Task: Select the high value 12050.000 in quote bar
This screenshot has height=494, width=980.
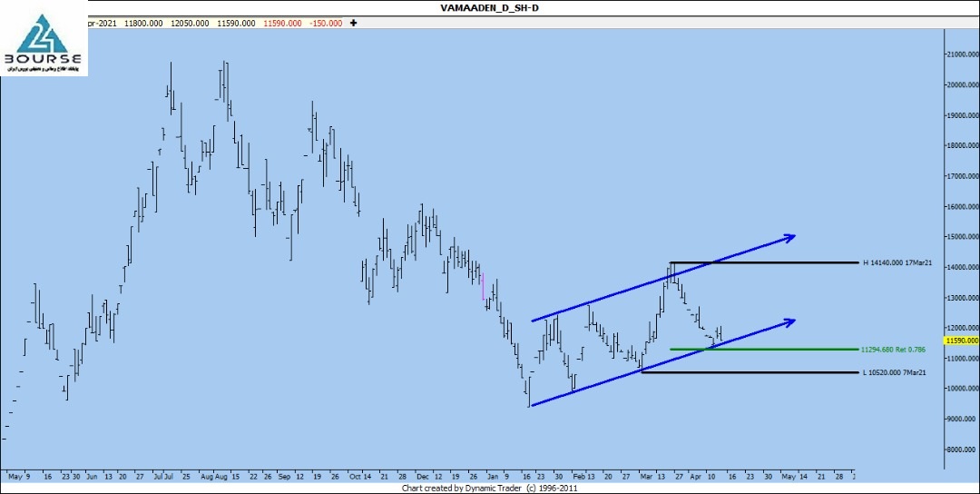Action: 191,23
